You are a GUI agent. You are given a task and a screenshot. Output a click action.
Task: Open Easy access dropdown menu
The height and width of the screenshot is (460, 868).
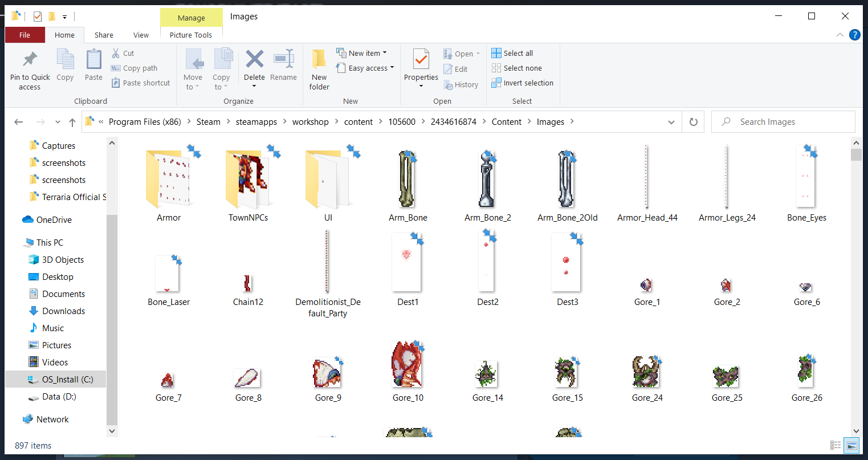365,68
